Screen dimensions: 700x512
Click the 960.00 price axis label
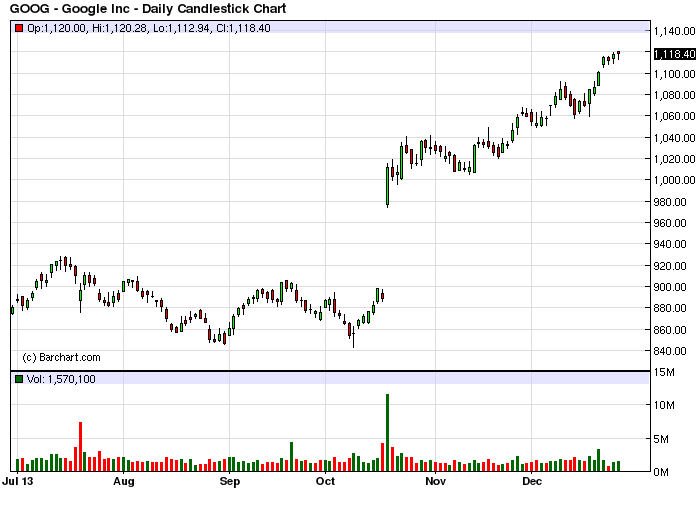(x=670, y=223)
